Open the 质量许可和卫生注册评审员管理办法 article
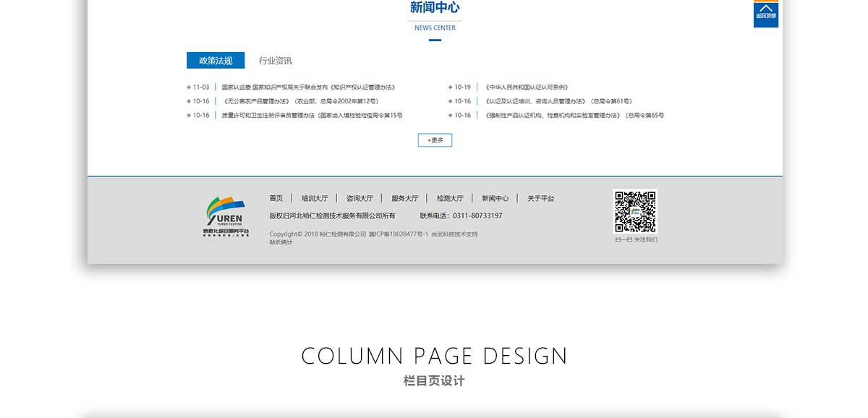Viewport: 868px width, 418px height. (312, 116)
